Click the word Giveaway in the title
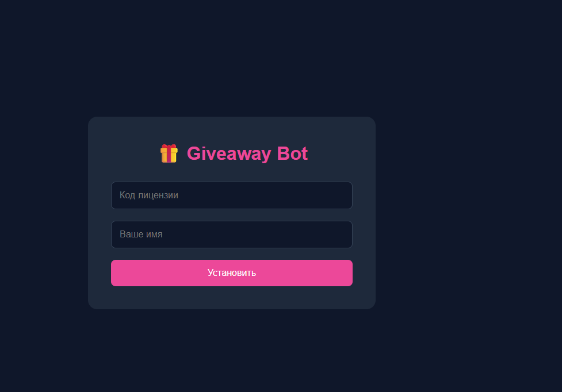 click(229, 154)
